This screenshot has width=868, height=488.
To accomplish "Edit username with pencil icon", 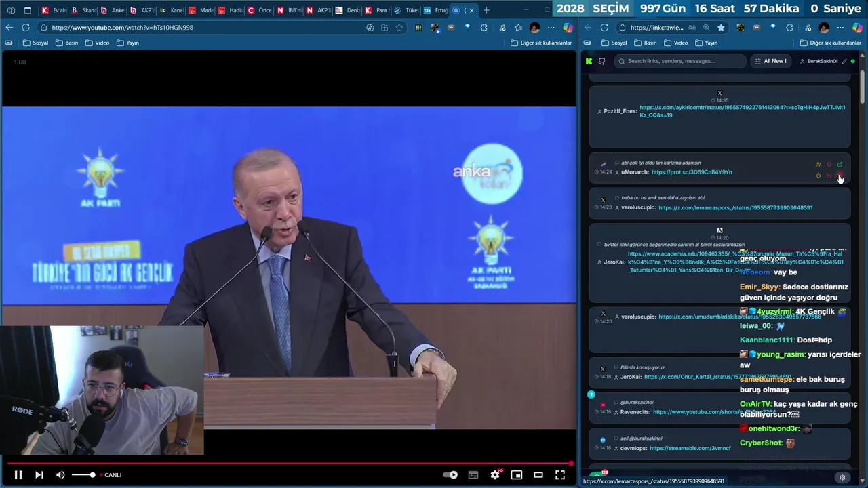I will (844, 61).
